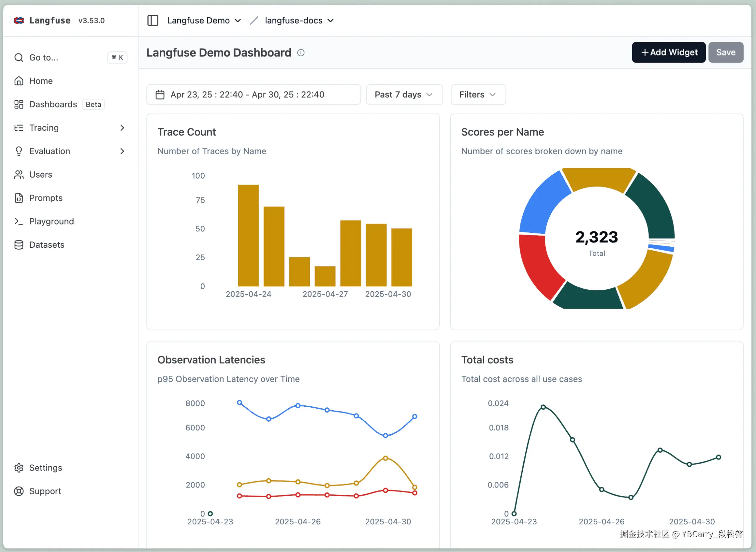This screenshot has height=552, width=756.
Task: Go to the Playground page
Action: [52, 221]
